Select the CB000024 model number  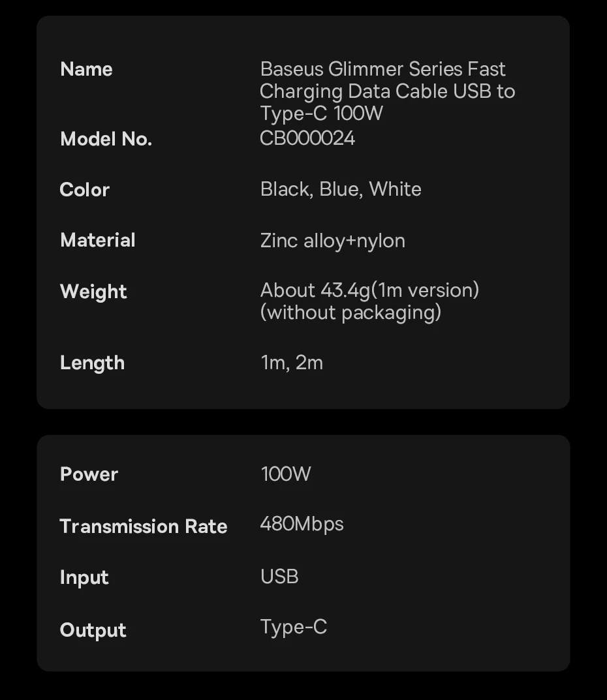307,138
